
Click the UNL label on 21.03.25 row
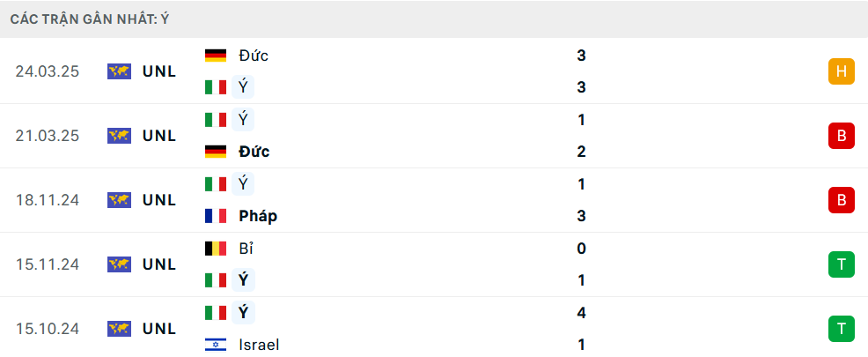tap(159, 136)
